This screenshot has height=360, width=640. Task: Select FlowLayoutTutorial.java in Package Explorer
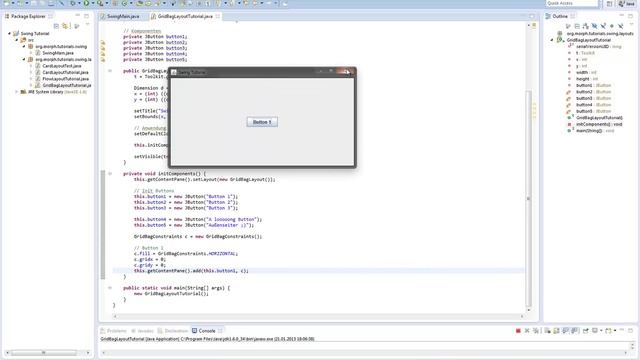click(x=66, y=79)
